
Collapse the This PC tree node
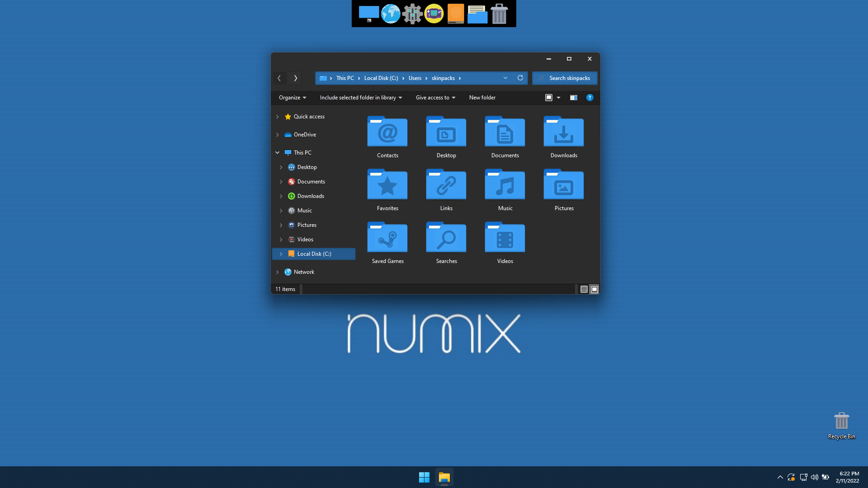coord(278,153)
